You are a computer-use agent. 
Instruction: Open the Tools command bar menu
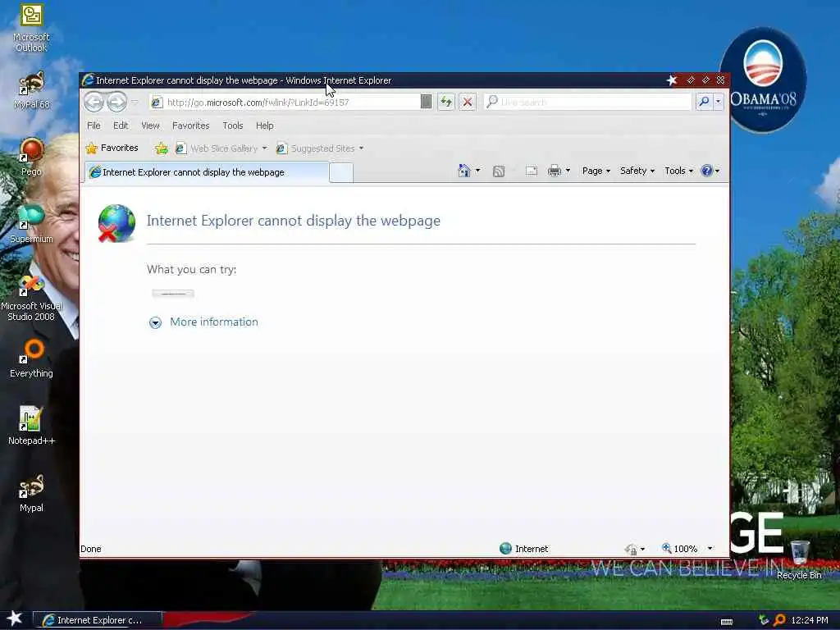(x=678, y=171)
